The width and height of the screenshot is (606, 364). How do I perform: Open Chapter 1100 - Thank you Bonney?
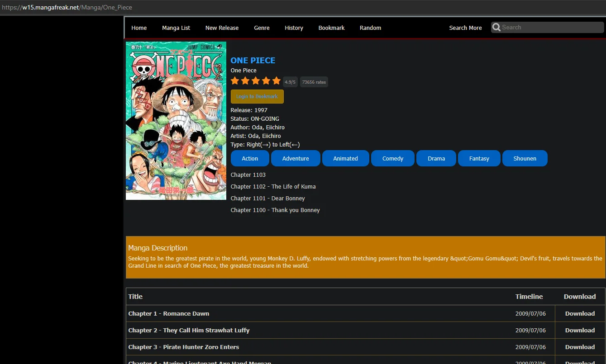click(275, 210)
